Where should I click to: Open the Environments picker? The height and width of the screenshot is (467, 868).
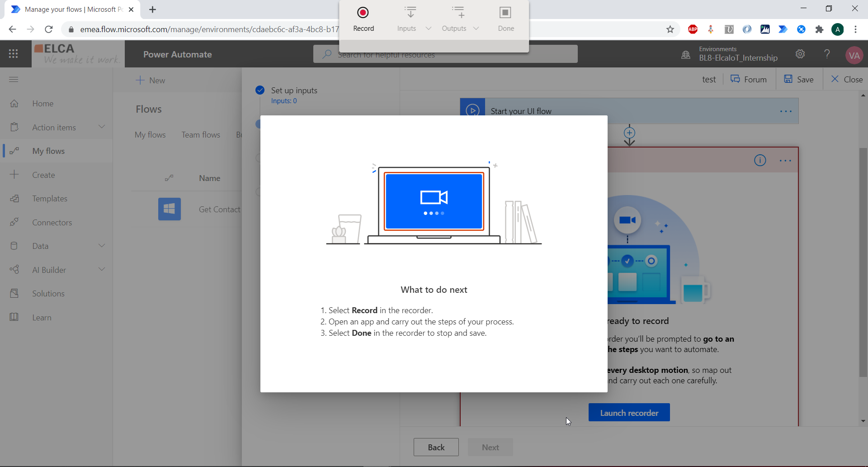[x=729, y=54]
